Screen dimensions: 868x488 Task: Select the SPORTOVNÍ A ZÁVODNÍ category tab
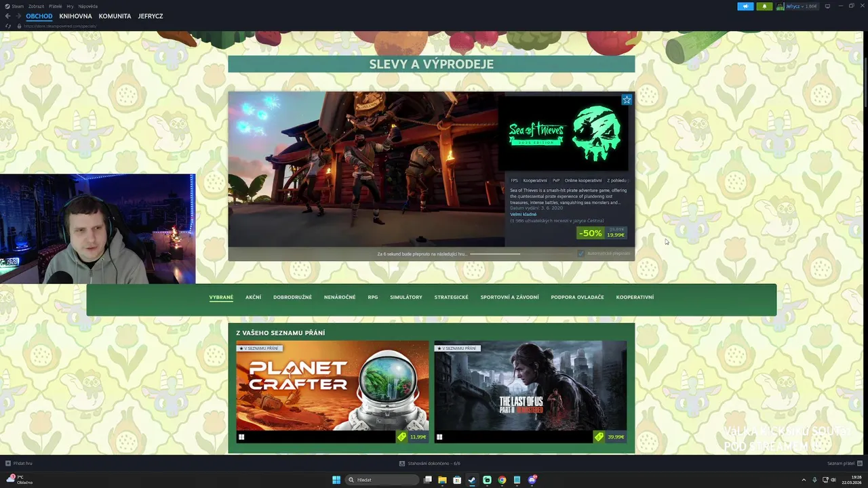(509, 297)
